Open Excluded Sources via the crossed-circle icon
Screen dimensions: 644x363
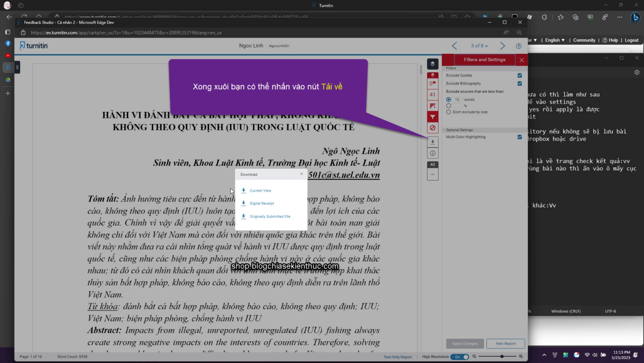point(432,128)
